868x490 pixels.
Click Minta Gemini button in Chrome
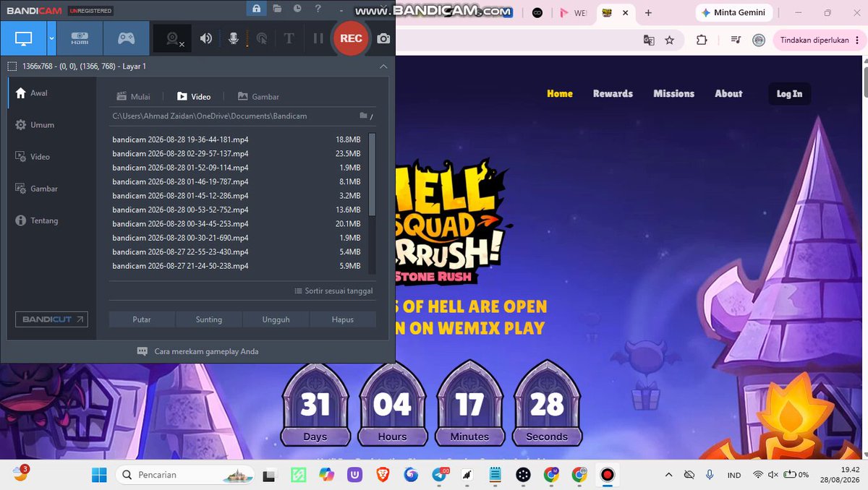click(734, 13)
